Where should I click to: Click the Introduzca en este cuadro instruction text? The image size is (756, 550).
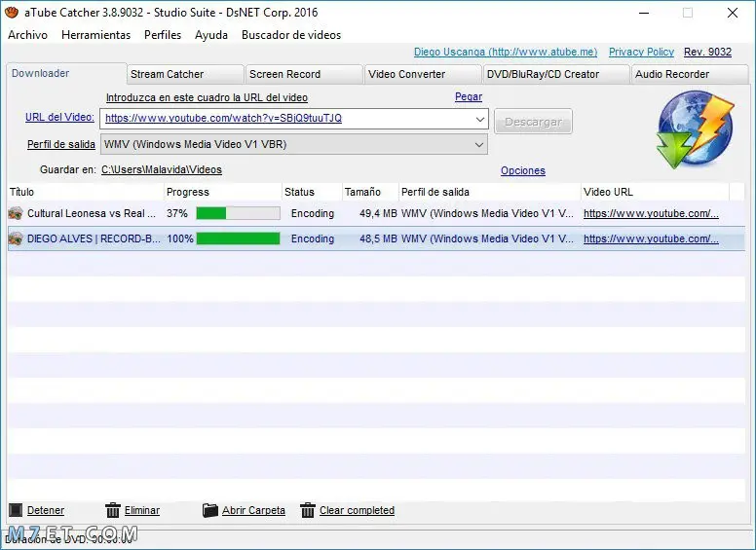207,97
